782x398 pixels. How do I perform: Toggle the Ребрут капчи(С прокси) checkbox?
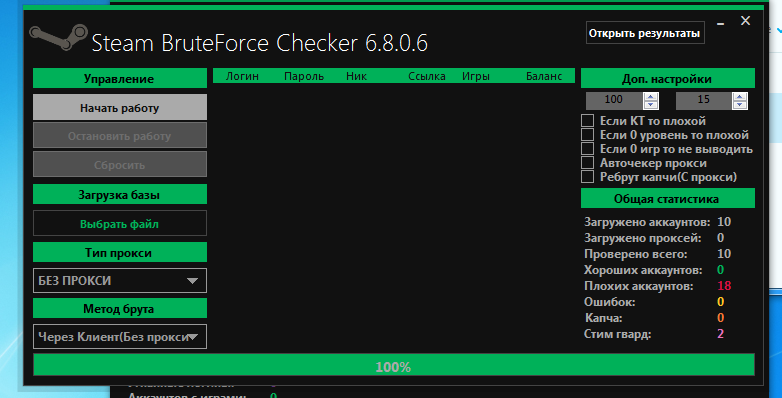[587, 177]
